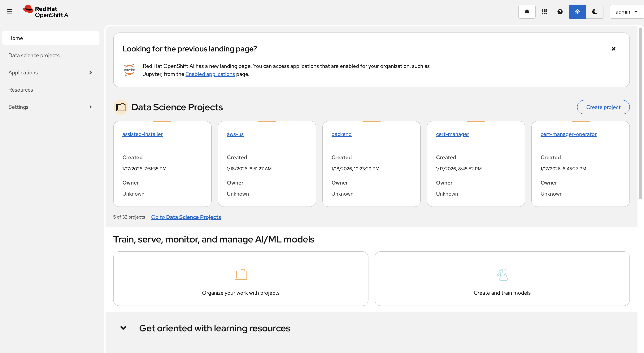Click the Red Hat OpenShift AI logo
644x353 pixels.
pos(46,11)
